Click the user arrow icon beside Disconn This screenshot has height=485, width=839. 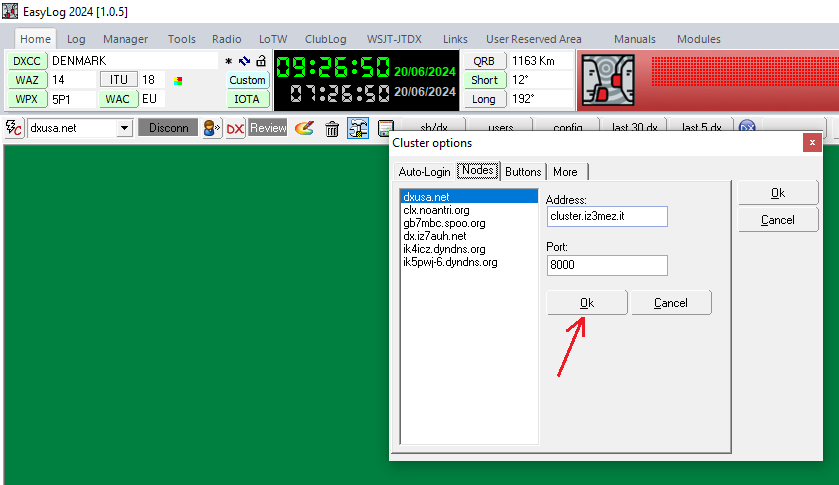tap(211, 128)
